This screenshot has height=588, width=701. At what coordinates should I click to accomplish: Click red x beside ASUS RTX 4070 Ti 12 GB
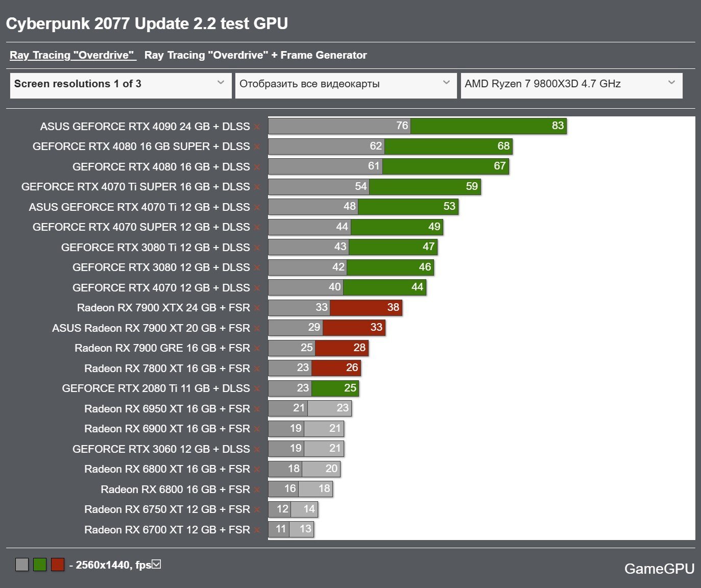pyautogui.click(x=257, y=207)
